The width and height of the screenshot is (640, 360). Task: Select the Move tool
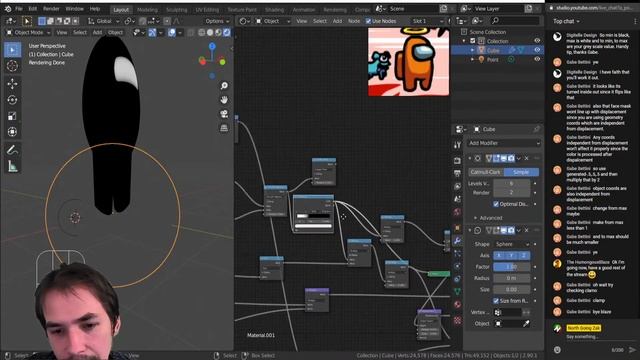12,84
